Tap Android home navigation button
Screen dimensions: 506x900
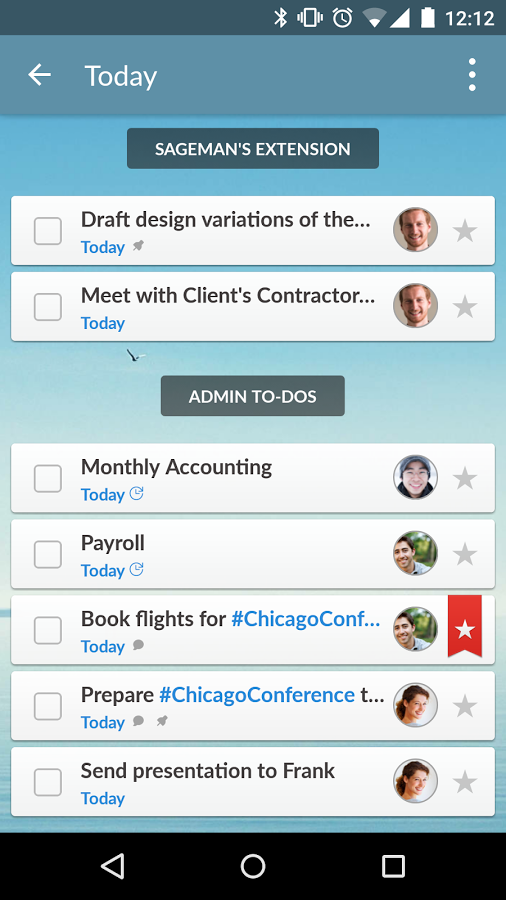[253, 866]
